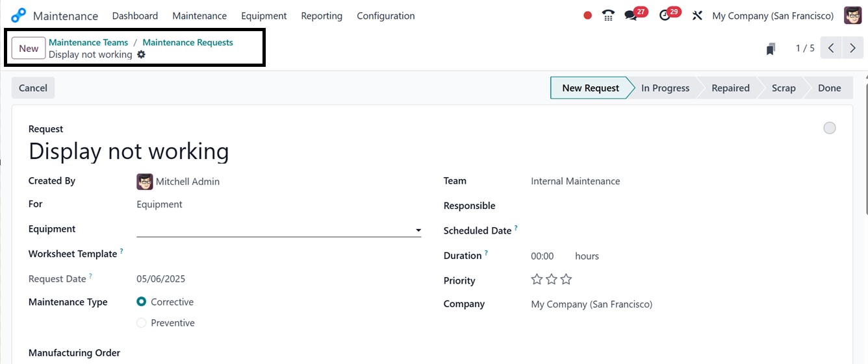The image size is (868, 364).
Task: Select the Corrective maintenance type
Action: pos(142,302)
